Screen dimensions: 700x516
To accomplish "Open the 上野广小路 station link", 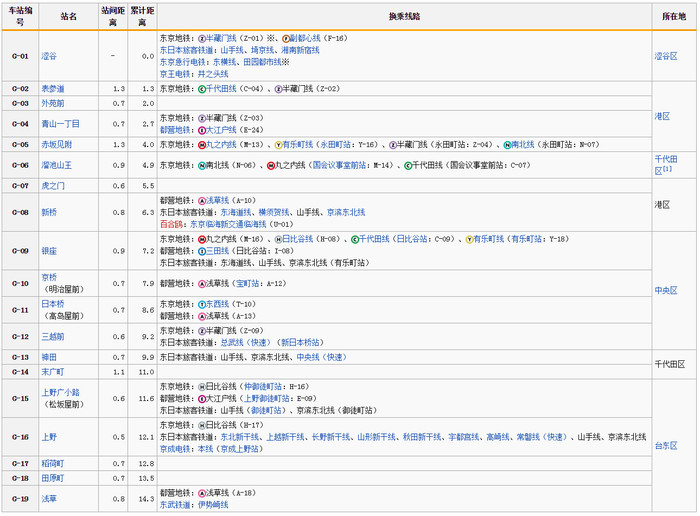I will pos(60,393).
